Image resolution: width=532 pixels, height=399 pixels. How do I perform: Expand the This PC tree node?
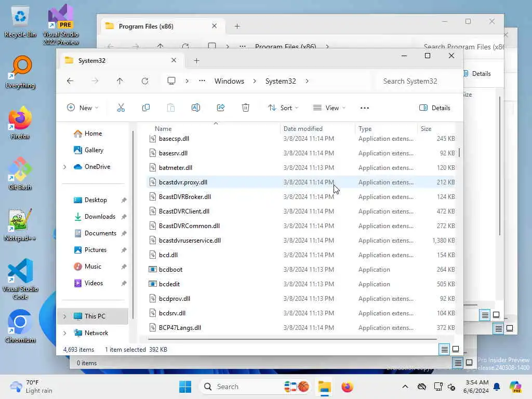coord(64,316)
